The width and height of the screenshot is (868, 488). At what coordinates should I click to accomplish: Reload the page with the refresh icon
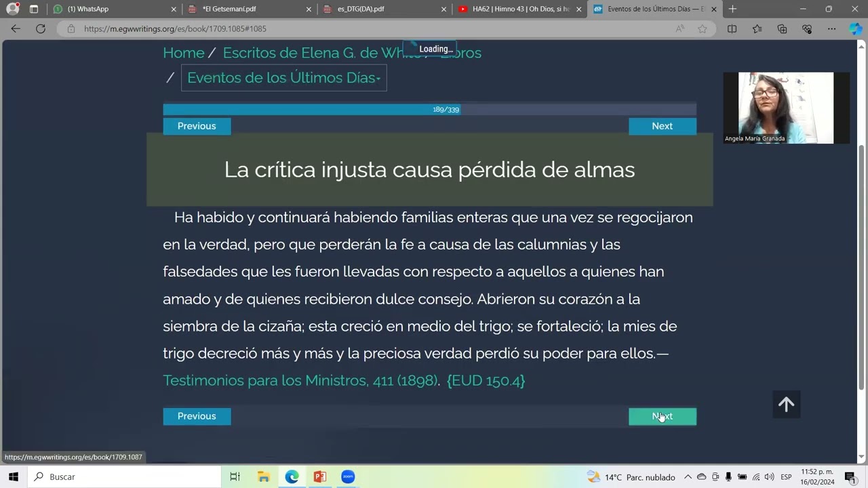pos(41,28)
